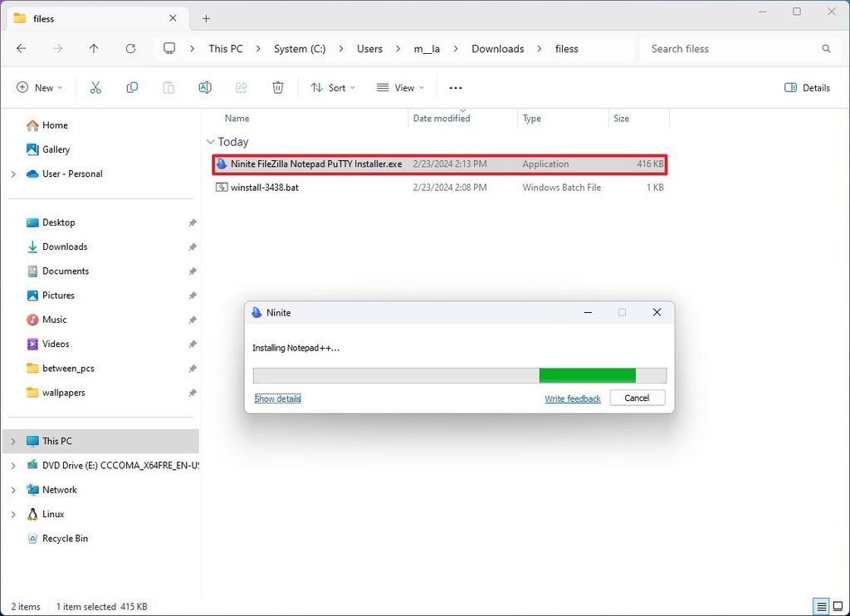The height and width of the screenshot is (616, 850).
Task: Select the Cut icon in the toolbar
Action: point(95,87)
